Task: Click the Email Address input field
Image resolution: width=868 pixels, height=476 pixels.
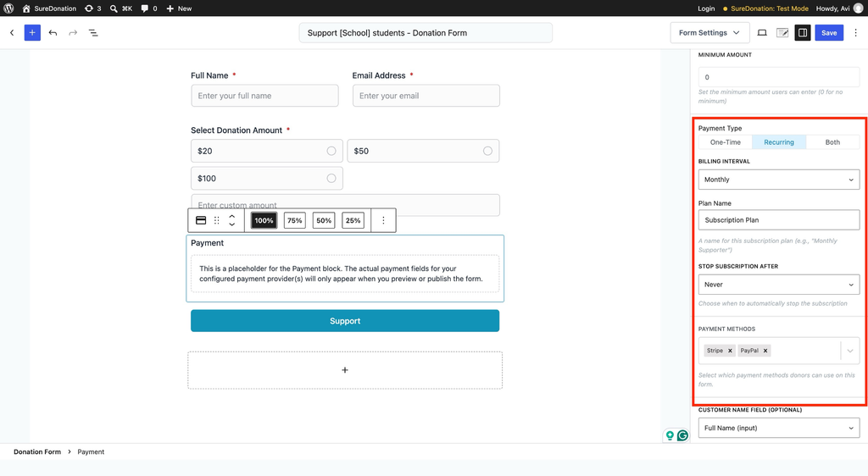Action: pos(426,96)
